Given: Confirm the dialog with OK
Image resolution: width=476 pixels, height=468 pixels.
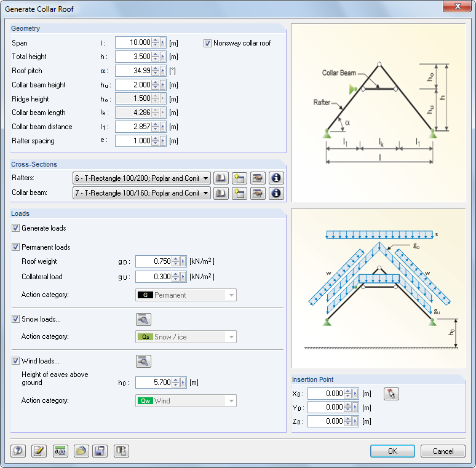Looking at the screenshot, I should 392,451.
